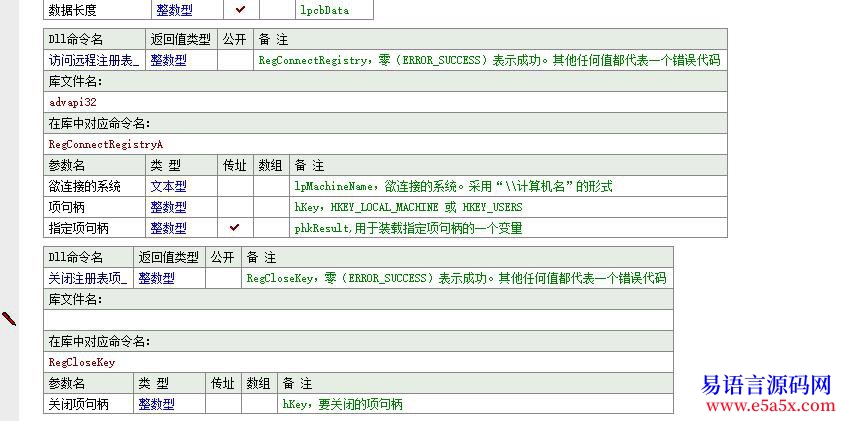
Task: Toggle 公开 cell for 关闭注册表项_ command
Action: point(223,278)
